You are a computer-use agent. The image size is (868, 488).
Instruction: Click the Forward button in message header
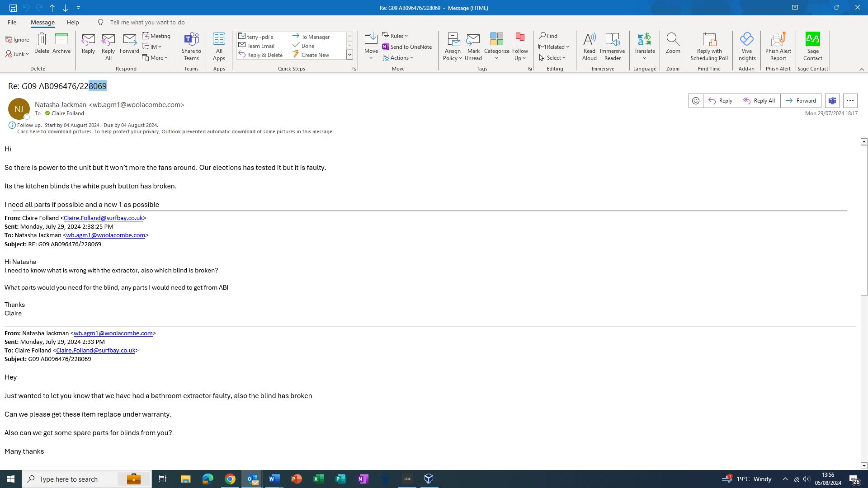[801, 101]
